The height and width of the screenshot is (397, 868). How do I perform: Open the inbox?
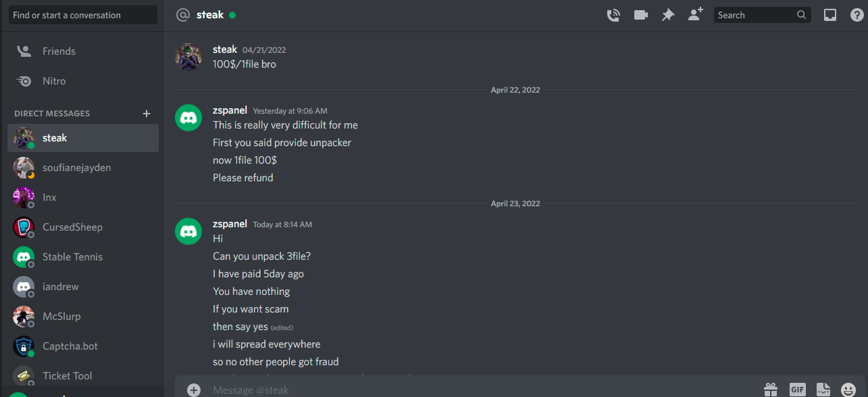tap(830, 15)
